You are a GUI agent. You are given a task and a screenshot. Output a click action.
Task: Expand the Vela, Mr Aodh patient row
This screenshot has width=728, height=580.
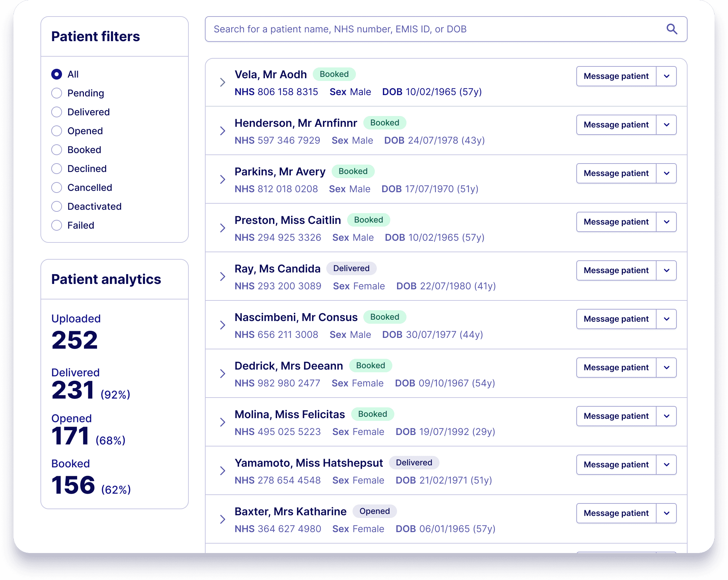tap(222, 82)
